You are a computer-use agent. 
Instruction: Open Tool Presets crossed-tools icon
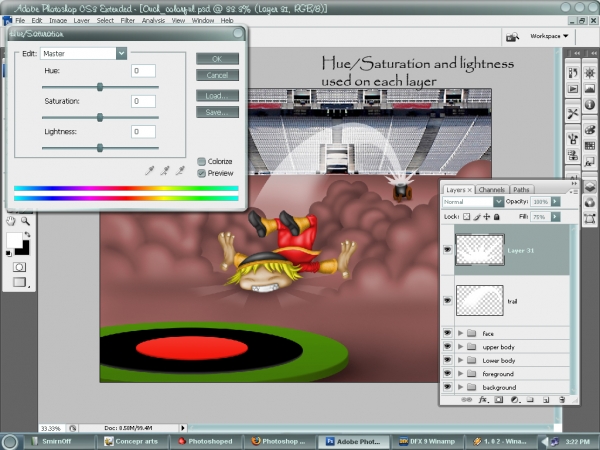(572, 114)
